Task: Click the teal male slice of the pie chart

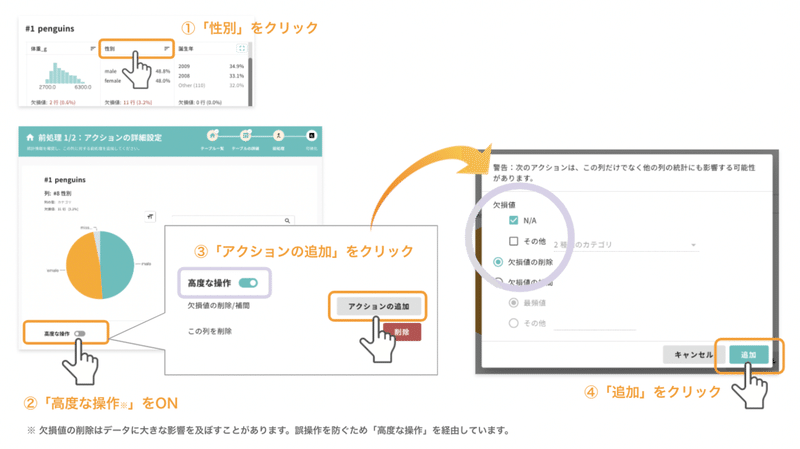Action: pyautogui.click(x=118, y=264)
